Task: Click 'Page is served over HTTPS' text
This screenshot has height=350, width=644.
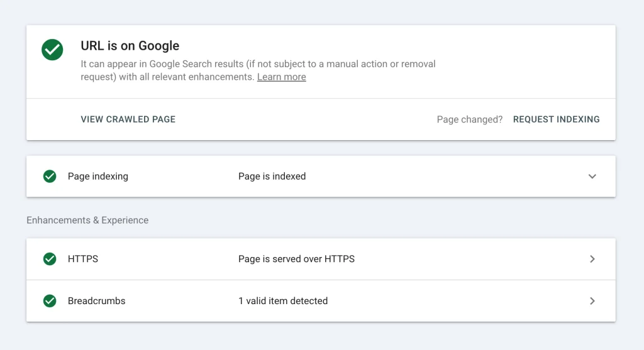Action: pyautogui.click(x=296, y=259)
